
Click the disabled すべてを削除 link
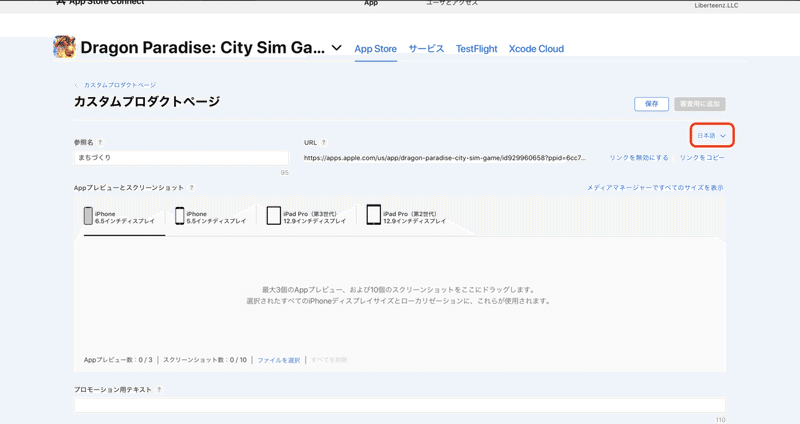click(x=329, y=360)
